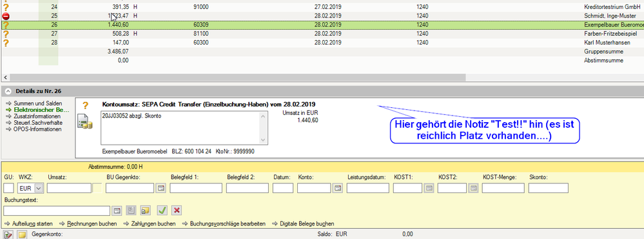Confirm booking with the green checkmark
Screen dimensions: 644x239
[x=162, y=211]
